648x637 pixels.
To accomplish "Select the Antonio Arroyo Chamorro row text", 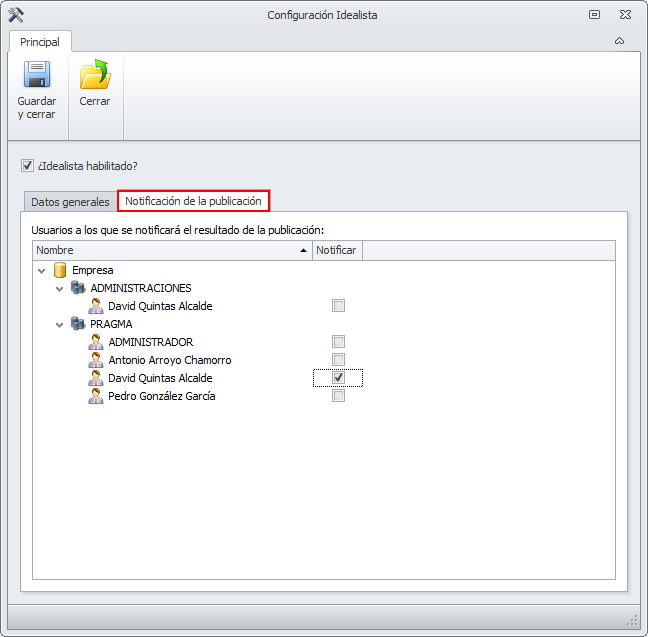I will (170, 360).
